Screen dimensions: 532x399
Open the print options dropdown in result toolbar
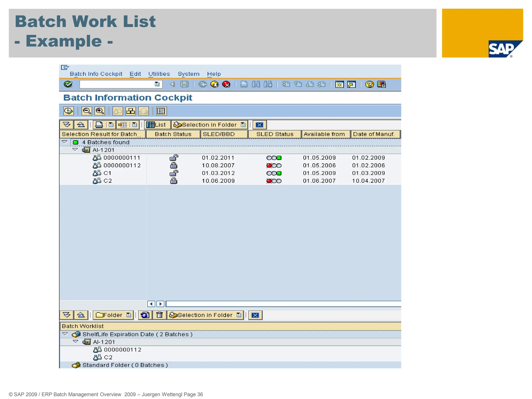(x=111, y=125)
